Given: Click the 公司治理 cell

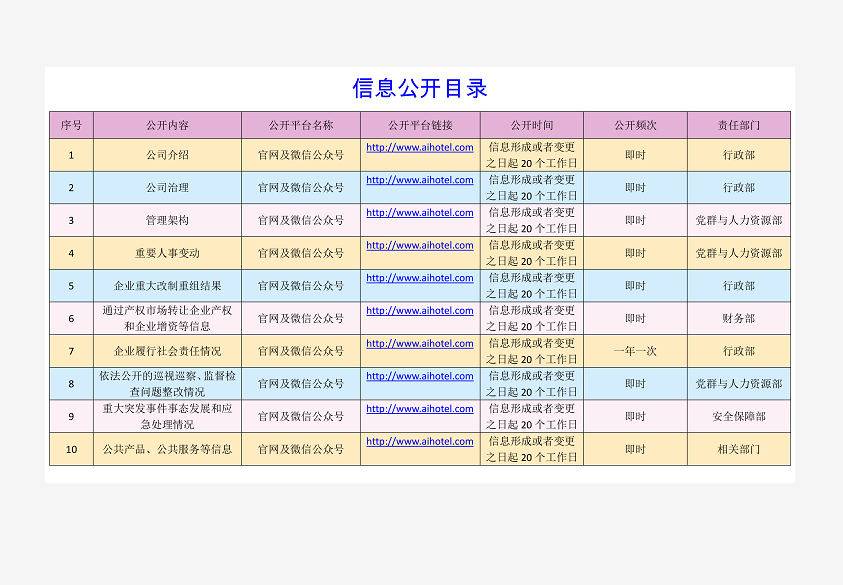Looking at the screenshot, I should point(168,188).
